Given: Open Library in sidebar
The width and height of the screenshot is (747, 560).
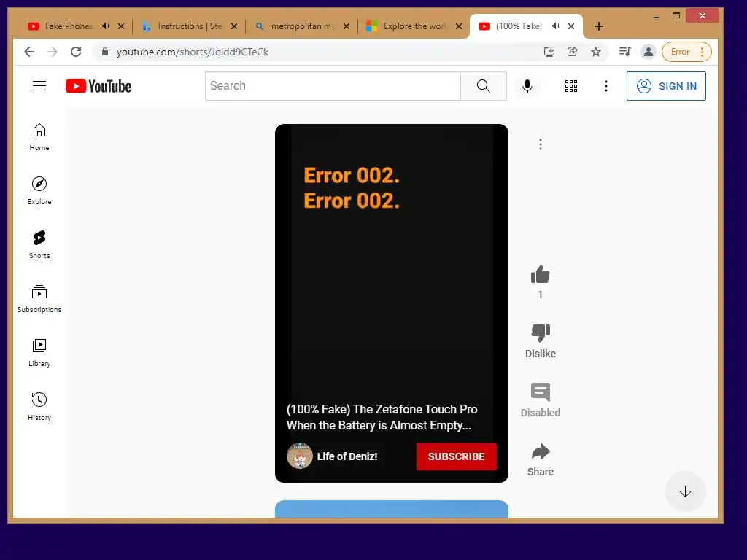Looking at the screenshot, I should [x=39, y=352].
